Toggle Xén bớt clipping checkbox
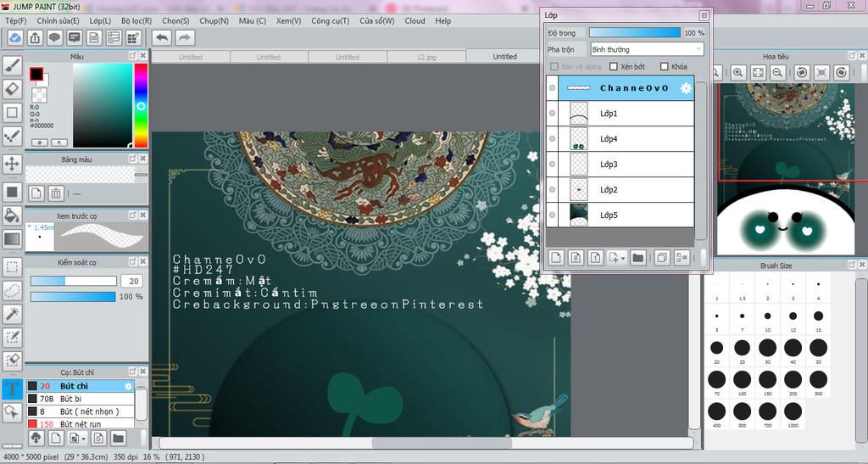 click(x=614, y=66)
